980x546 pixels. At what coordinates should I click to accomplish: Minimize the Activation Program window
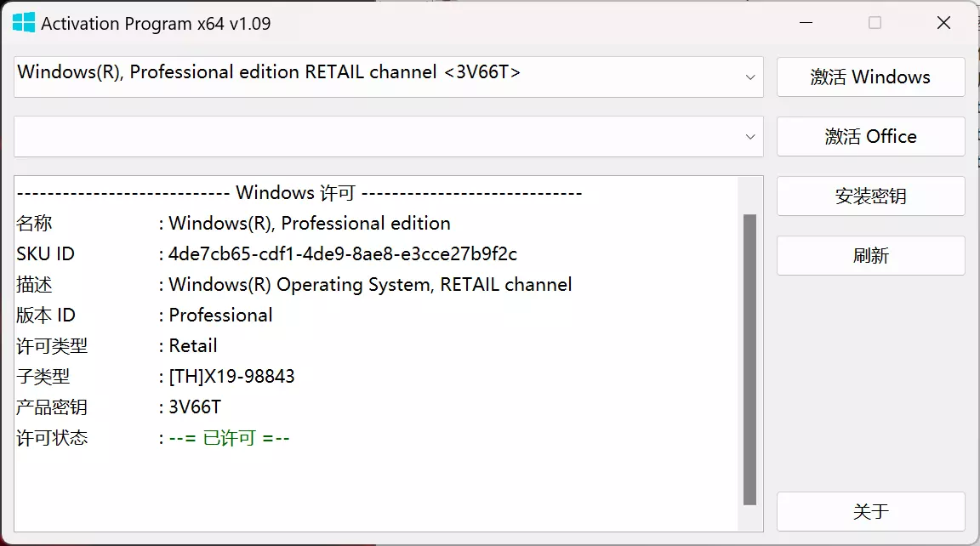(x=806, y=23)
